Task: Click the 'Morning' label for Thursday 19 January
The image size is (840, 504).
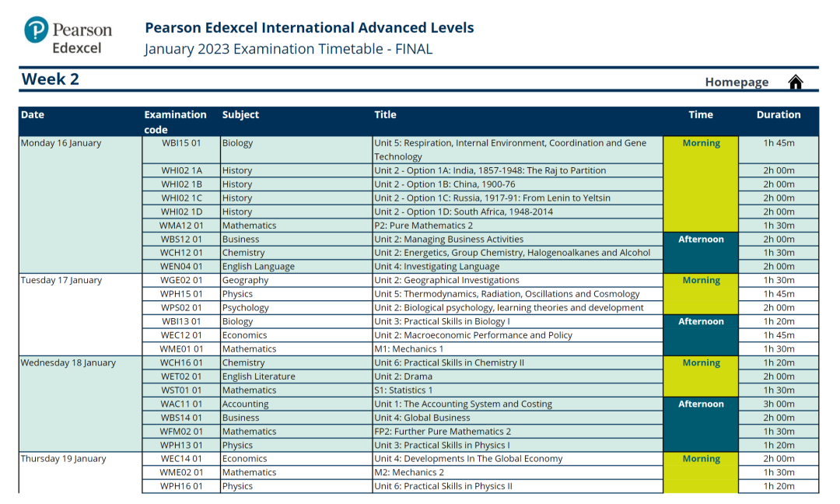Action: pyautogui.click(x=702, y=458)
